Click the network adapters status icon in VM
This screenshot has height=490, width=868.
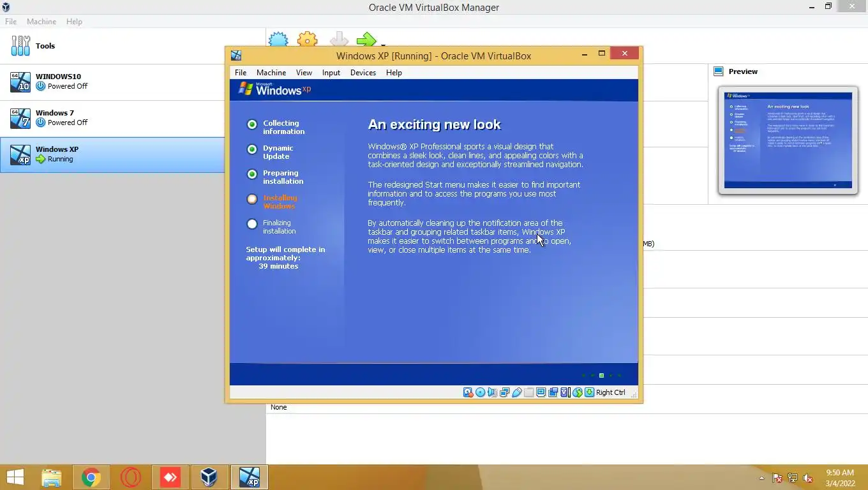pyautogui.click(x=504, y=392)
